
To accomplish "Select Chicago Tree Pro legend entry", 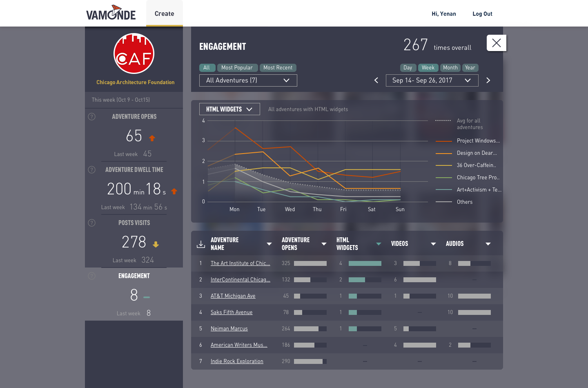I will tap(468, 178).
